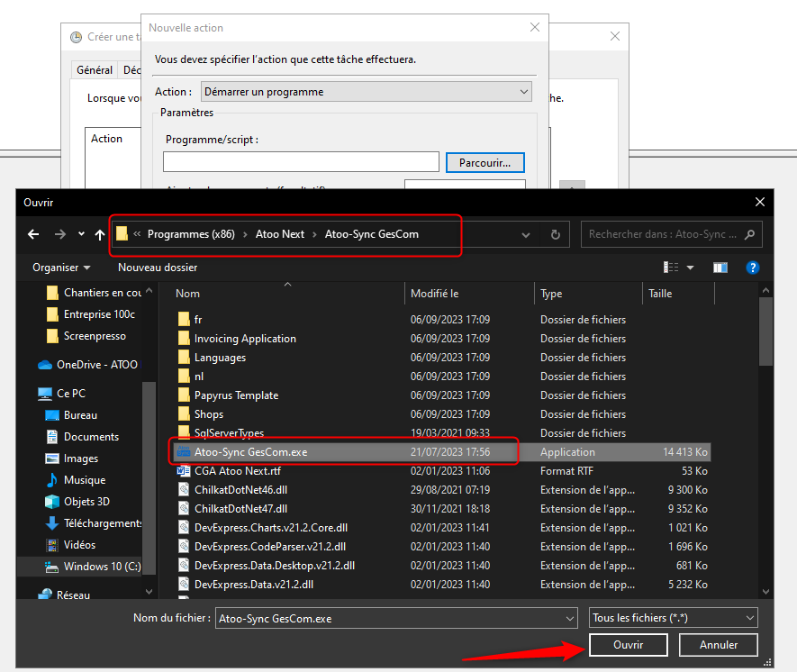Screen dimensions: 797x672
Task: Change the view layout icon
Action: point(671,268)
